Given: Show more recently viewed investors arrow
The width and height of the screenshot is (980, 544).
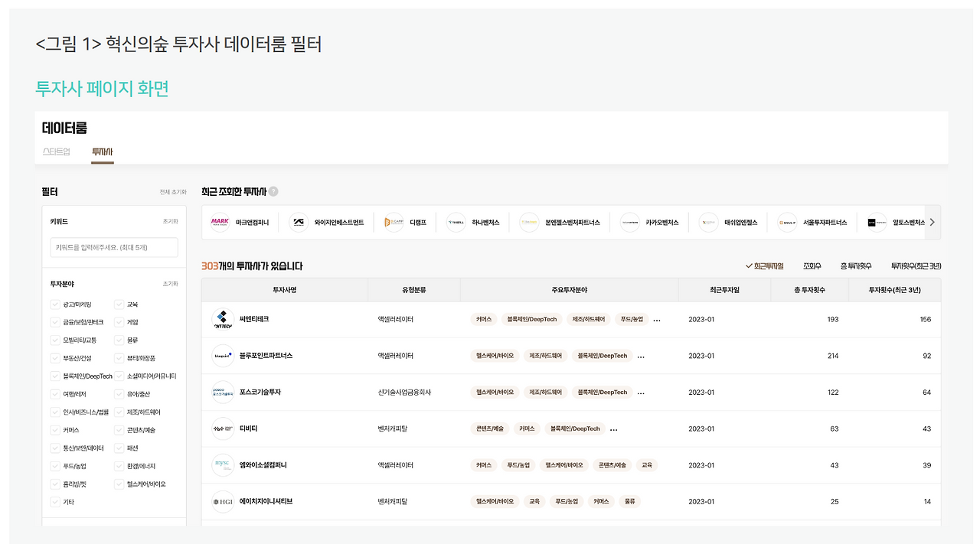Looking at the screenshot, I should (932, 223).
